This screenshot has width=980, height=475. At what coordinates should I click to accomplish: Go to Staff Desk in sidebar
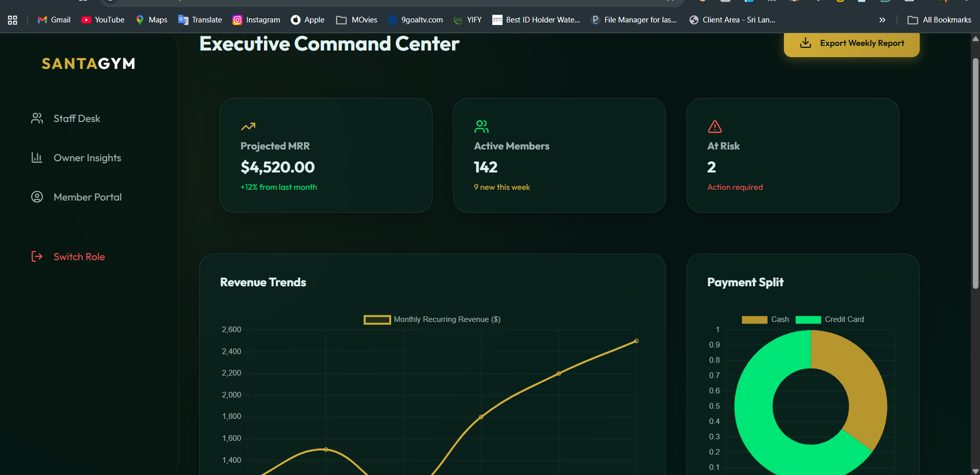click(66, 118)
